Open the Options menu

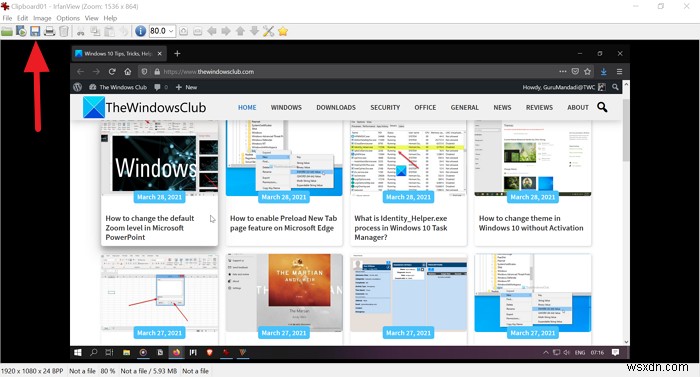(x=68, y=18)
